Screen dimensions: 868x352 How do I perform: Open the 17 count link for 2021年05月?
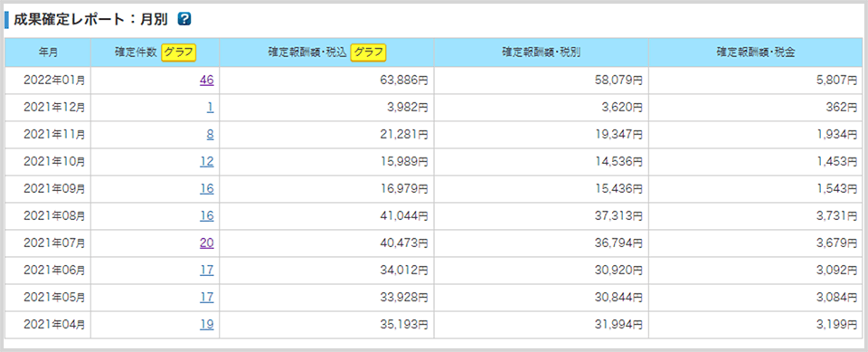coord(206,298)
